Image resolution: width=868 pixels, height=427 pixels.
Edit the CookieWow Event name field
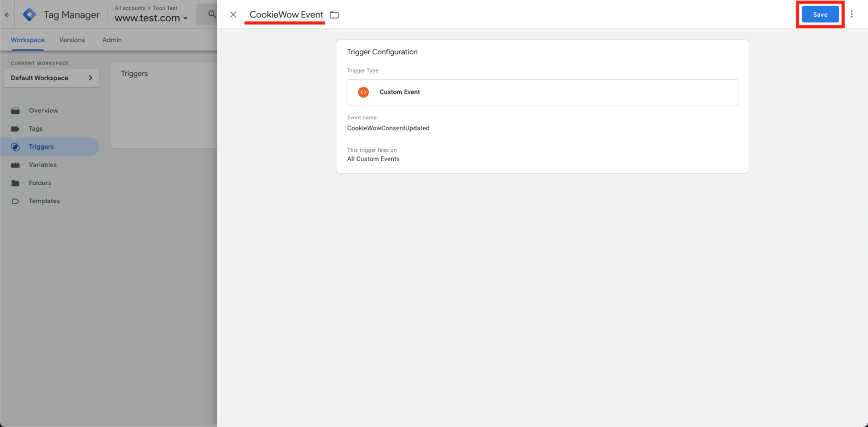click(x=286, y=15)
